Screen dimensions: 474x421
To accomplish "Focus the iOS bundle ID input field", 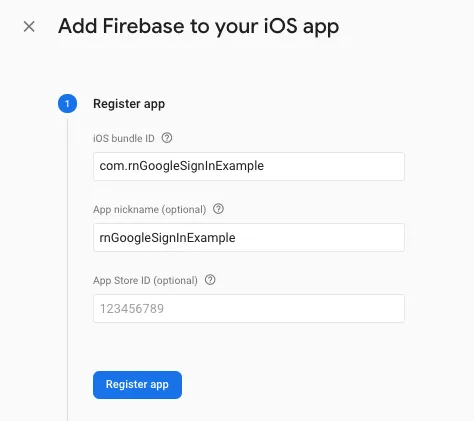I will tap(249, 166).
